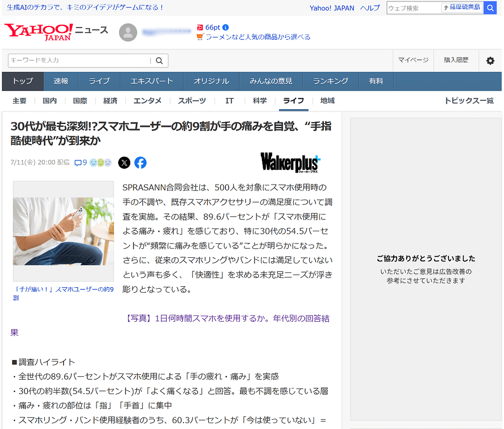Open the 購入履歴 page
The height and width of the screenshot is (429, 504).
tap(456, 60)
